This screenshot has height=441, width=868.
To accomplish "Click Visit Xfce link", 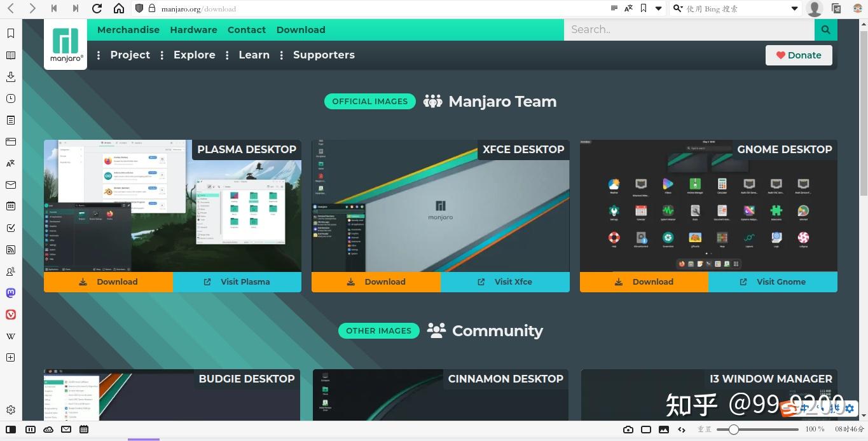I will pyautogui.click(x=505, y=282).
